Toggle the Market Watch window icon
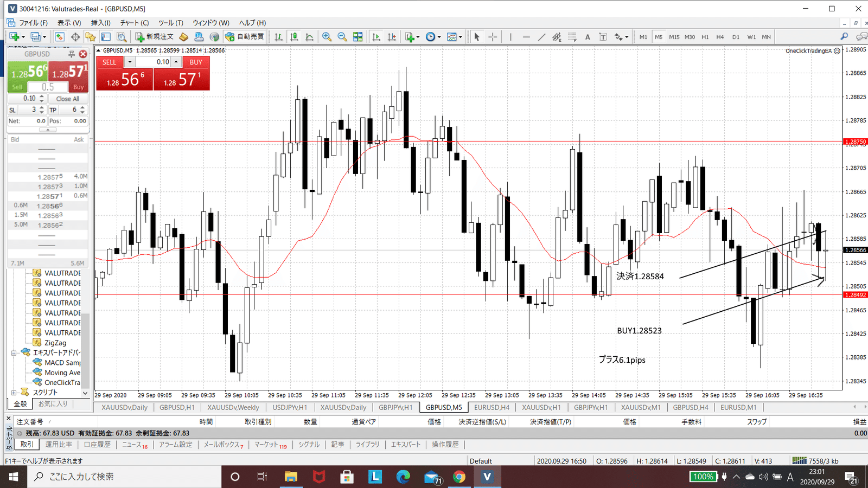 [x=60, y=37]
